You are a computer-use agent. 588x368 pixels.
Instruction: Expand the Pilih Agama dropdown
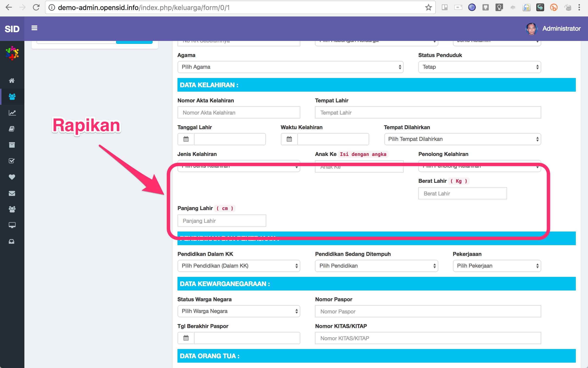click(290, 67)
